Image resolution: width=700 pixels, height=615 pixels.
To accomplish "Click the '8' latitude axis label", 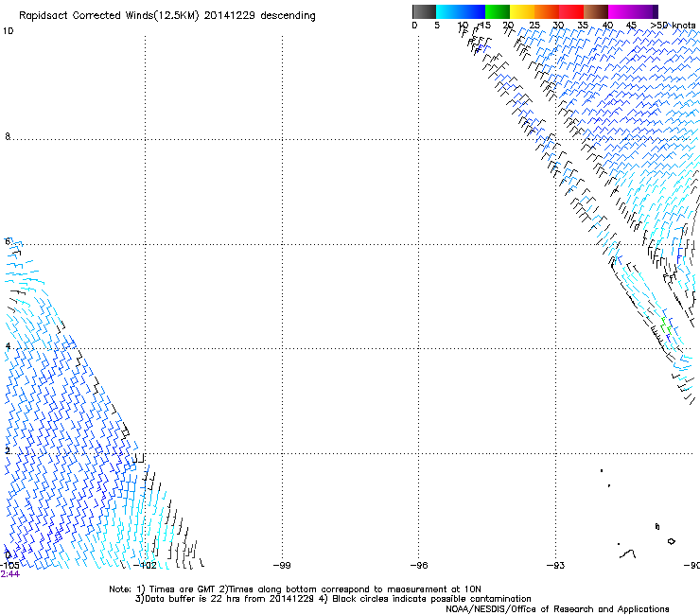I will 8,136.
